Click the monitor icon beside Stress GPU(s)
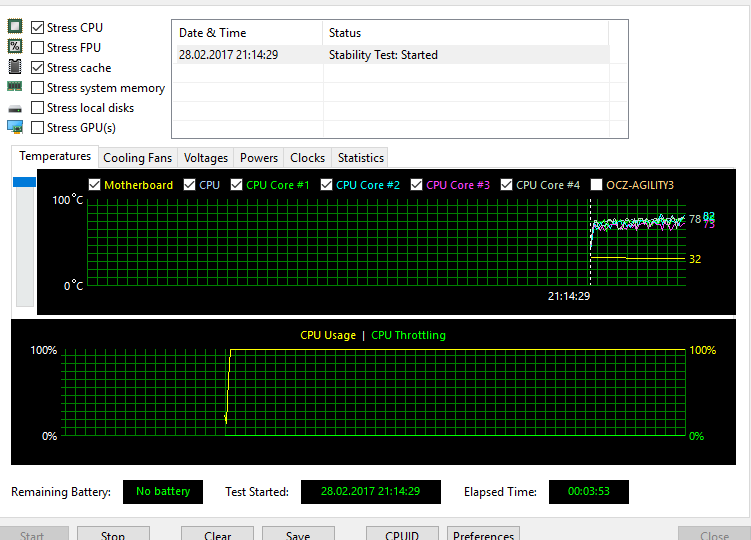The width and height of the screenshot is (751, 540). click(15, 127)
